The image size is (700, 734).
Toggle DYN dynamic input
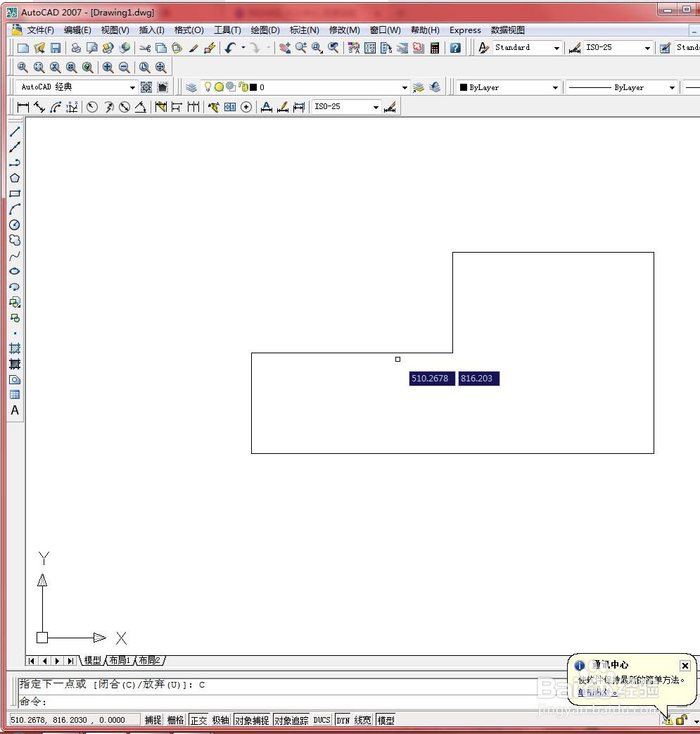click(343, 719)
